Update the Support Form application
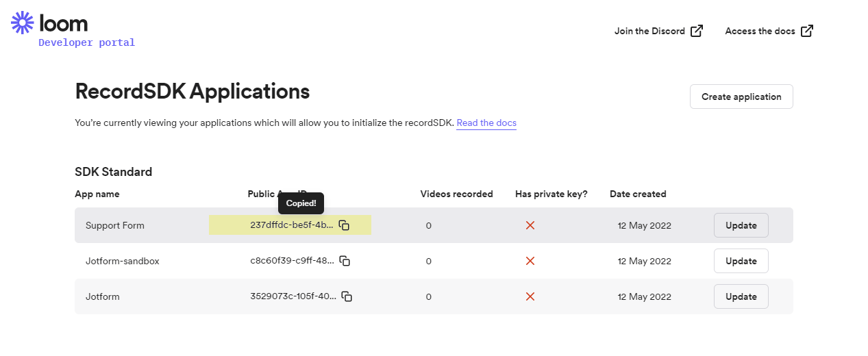868x356 pixels. pos(741,225)
